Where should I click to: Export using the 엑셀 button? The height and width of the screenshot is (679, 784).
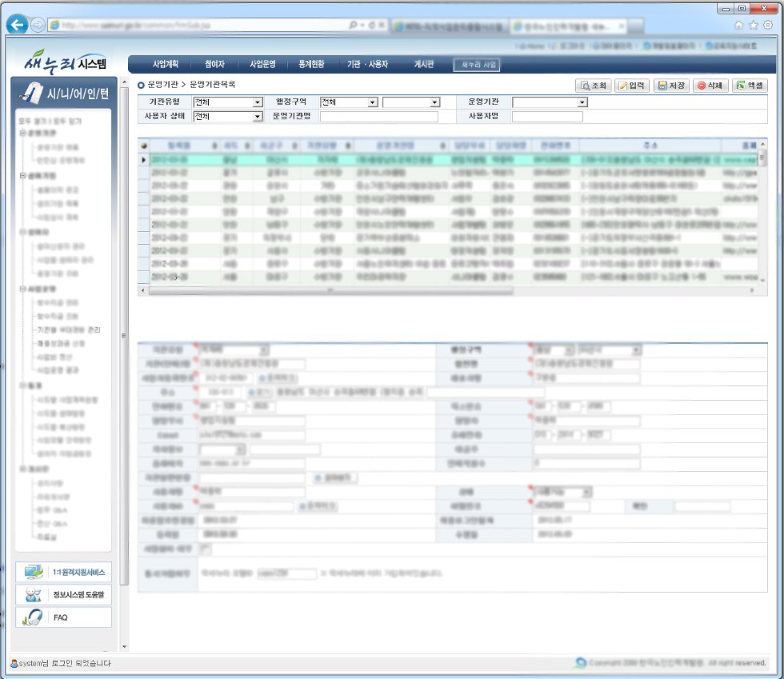coord(747,86)
